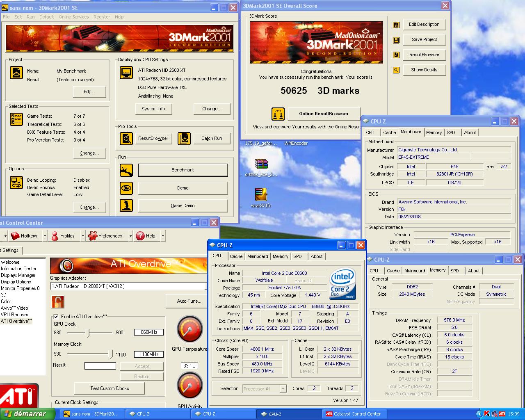Click the Batch Run icon in Pro Tools
Screen dimensions: 525x420
(x=184, y=139)
